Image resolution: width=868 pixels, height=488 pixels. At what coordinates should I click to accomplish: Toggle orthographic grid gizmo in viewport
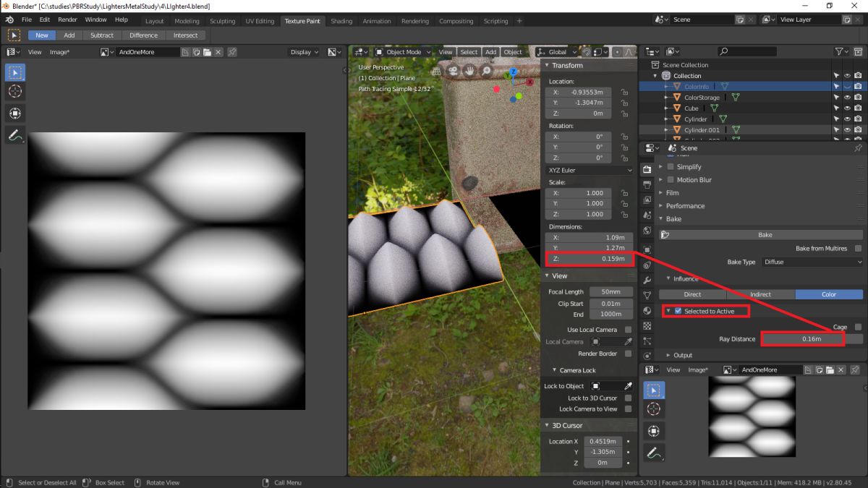pos(436,71)
